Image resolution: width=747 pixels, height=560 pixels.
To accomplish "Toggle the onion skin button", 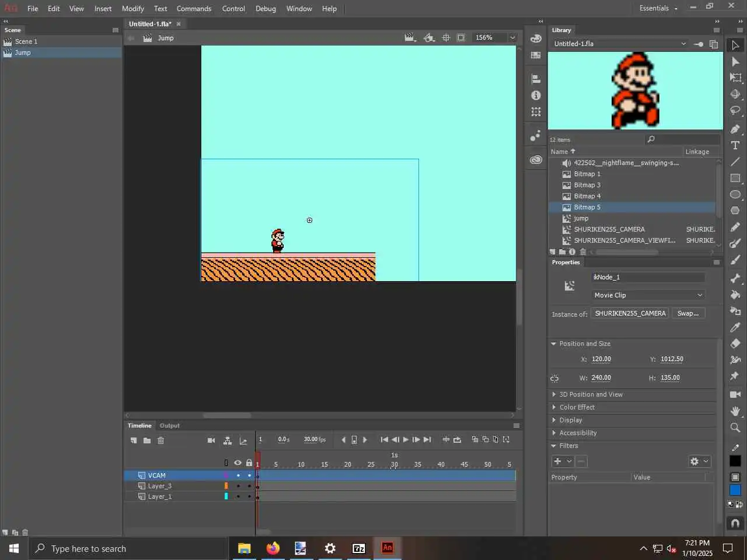I will 474,440.
